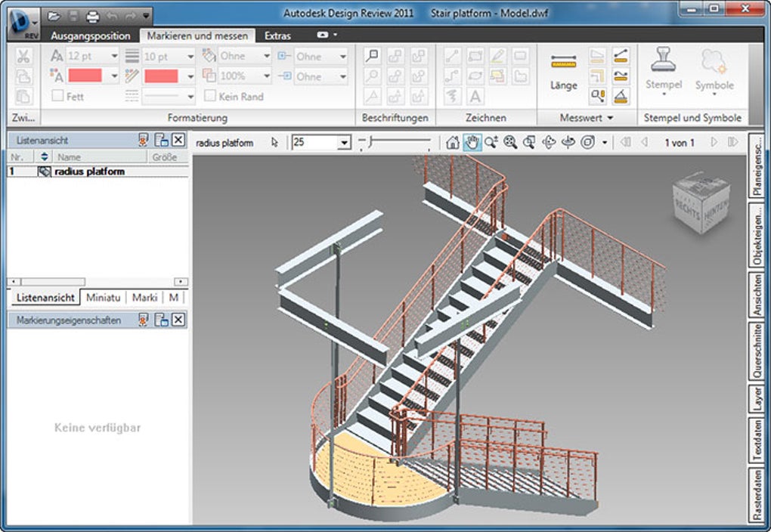
Task: Click the Orbit tool icon
Action: (550, 142)
